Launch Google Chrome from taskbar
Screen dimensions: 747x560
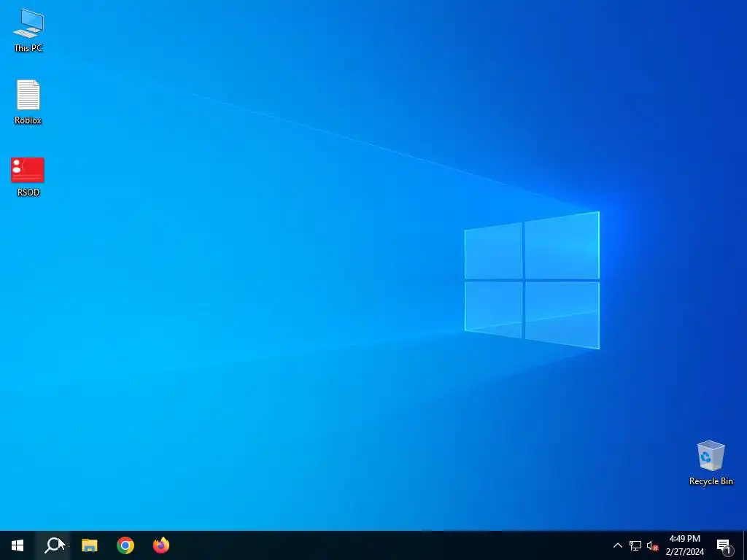[125, 545]
